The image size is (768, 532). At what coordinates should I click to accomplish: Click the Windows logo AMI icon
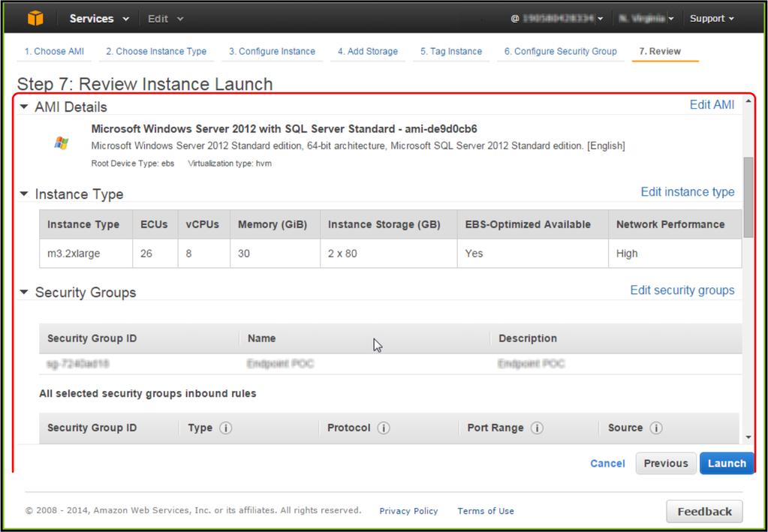[62, 143]
